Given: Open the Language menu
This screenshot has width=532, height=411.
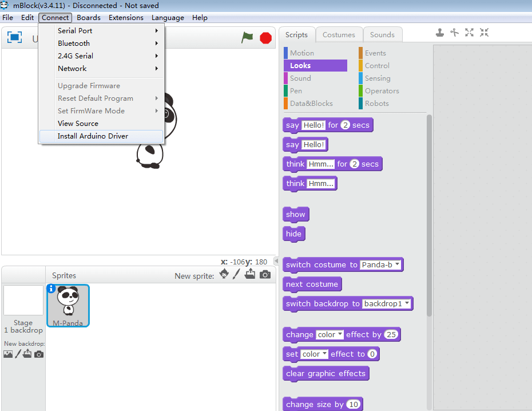Looking at the screenshot, I should point(168,18).
